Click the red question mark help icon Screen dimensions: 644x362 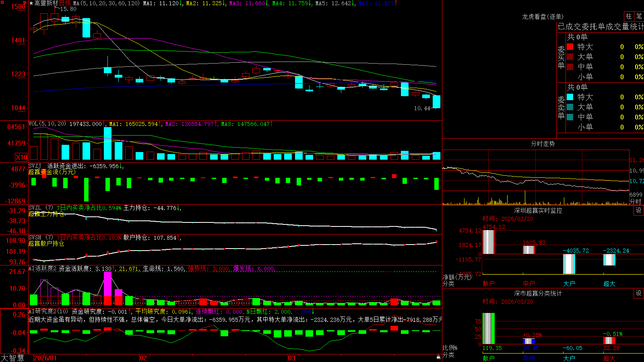25,3
